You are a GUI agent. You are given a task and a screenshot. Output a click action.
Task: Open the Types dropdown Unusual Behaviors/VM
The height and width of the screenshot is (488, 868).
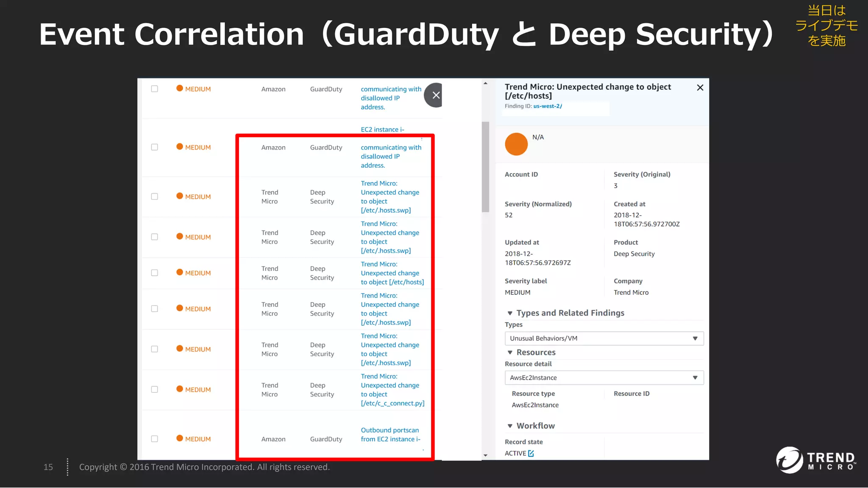(604, 338)
